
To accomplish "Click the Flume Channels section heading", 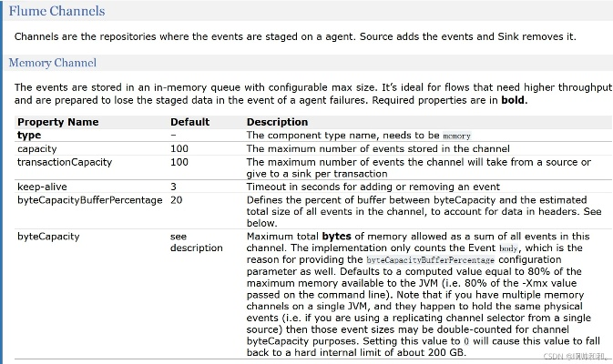I will pos(56,12).
